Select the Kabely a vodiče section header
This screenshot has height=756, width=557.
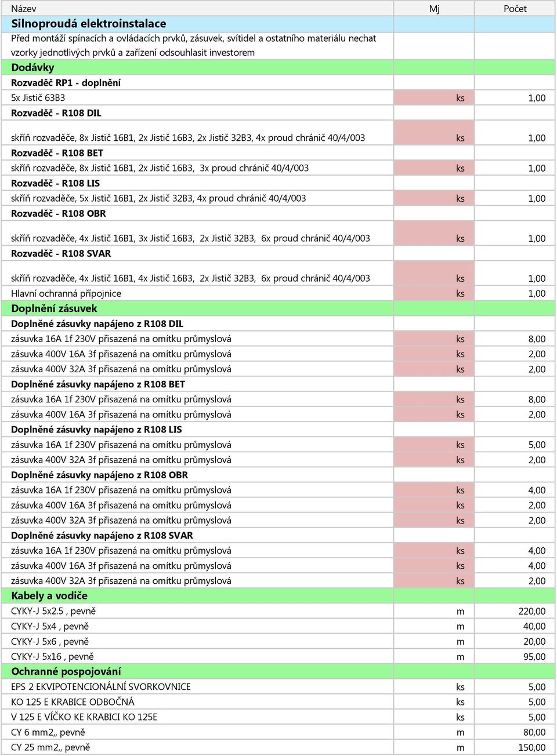278,595
